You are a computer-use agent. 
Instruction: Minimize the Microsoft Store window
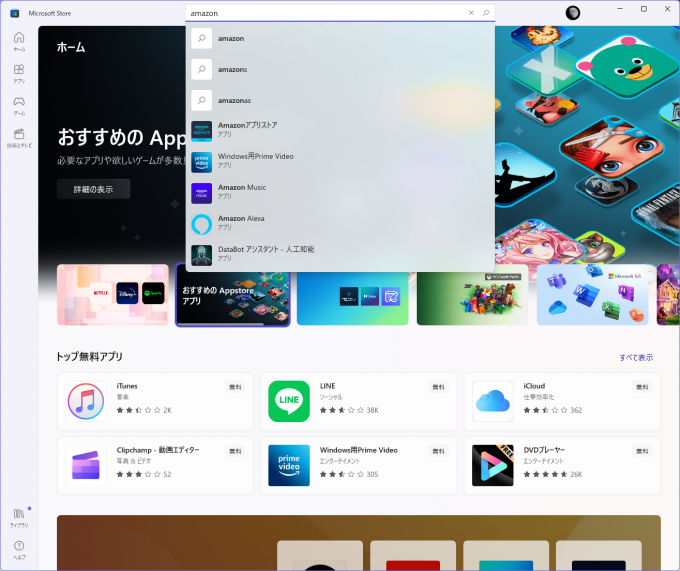coord(620,9)
